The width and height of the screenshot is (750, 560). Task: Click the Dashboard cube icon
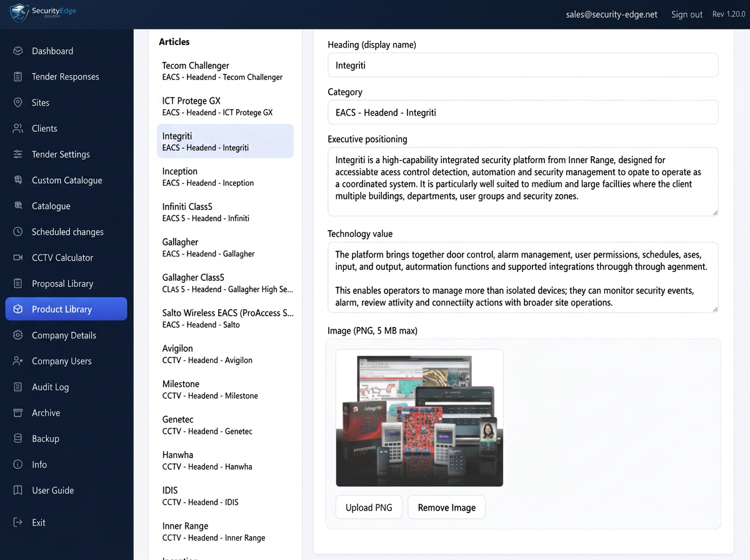point(18,51)
